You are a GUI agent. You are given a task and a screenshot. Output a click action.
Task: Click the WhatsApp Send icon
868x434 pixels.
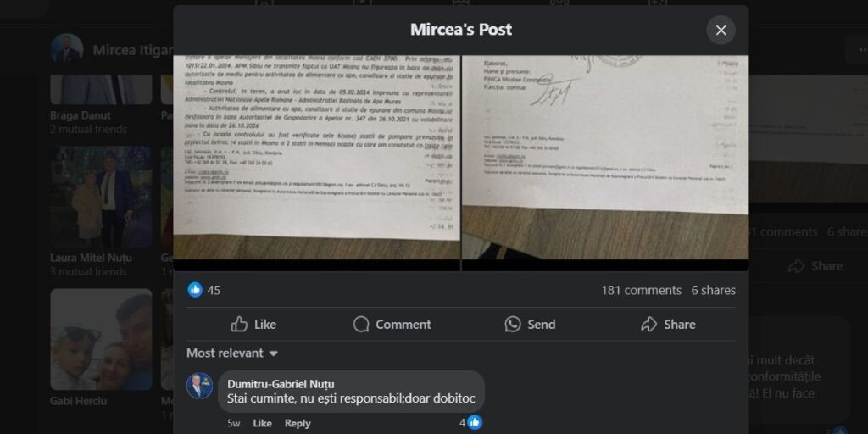(513, 325)
